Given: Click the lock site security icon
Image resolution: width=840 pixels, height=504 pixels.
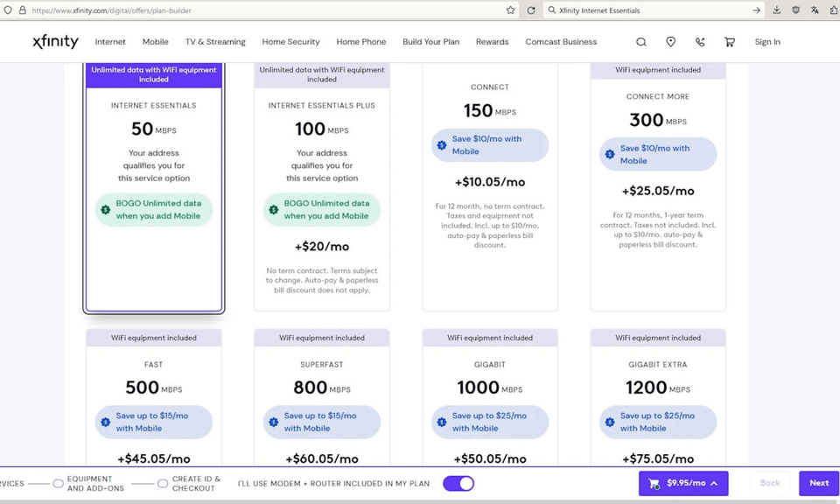Looking at the screenshot, I should (x=23, y=10).
